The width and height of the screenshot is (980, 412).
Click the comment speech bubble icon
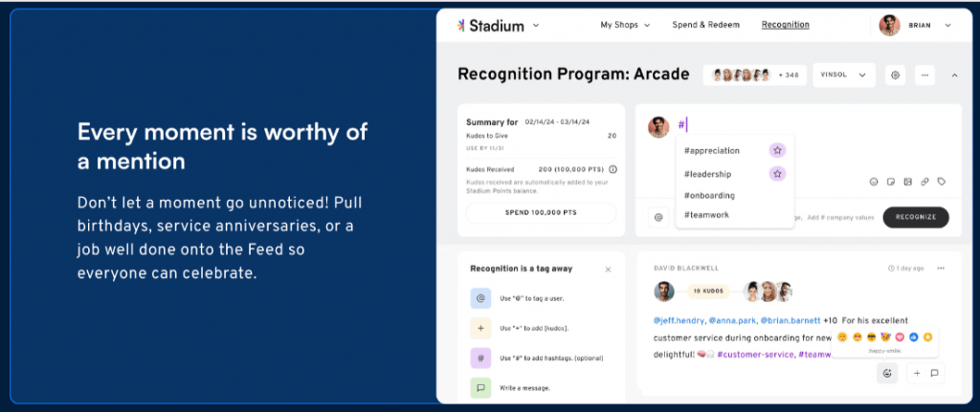coord(934,374)
